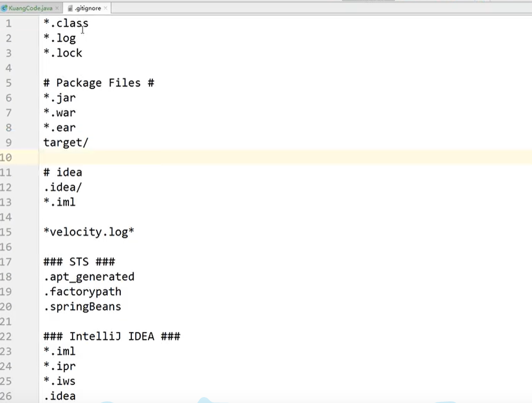
Task: Select the .gitignore editor tab
Action: click(x=88, y=8)
